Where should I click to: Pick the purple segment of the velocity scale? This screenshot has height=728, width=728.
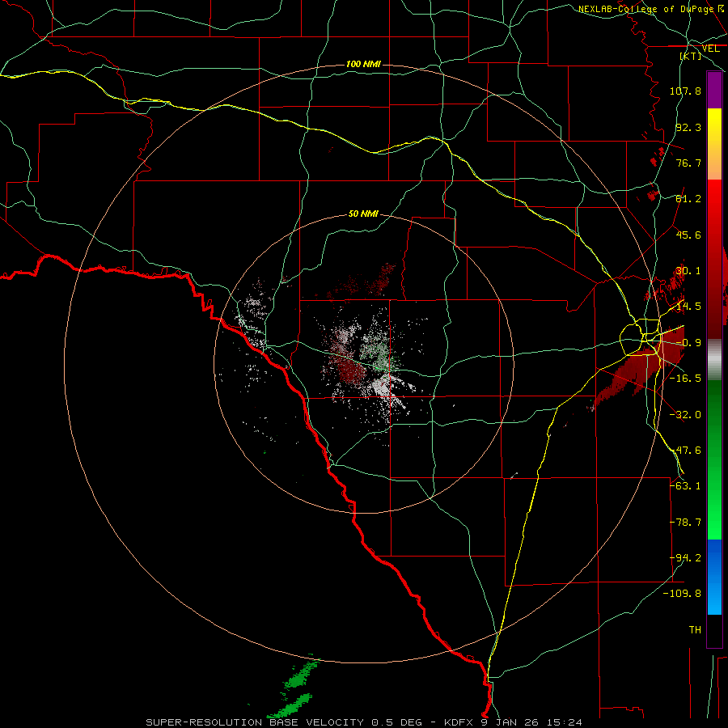(x=714, y=90)
